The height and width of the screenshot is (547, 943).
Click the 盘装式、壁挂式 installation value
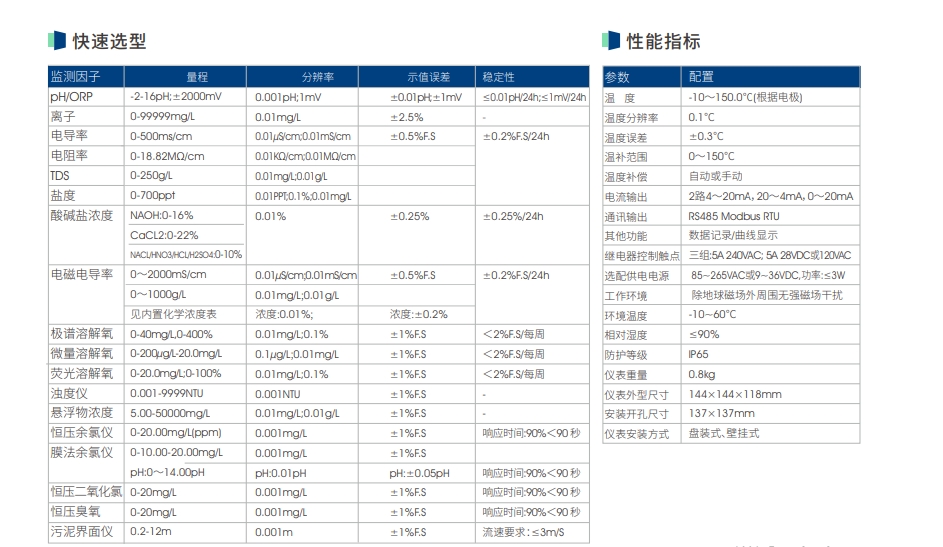724,433
